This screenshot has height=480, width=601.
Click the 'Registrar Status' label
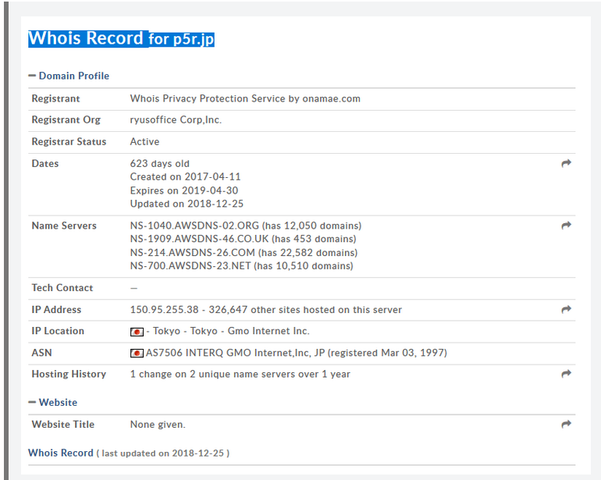pos(69,142)
